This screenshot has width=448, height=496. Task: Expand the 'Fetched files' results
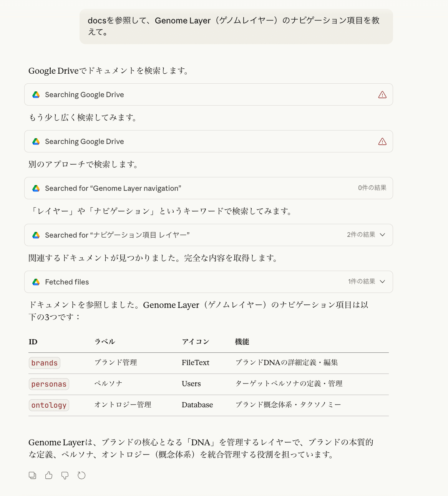click(x=382, y=281)
